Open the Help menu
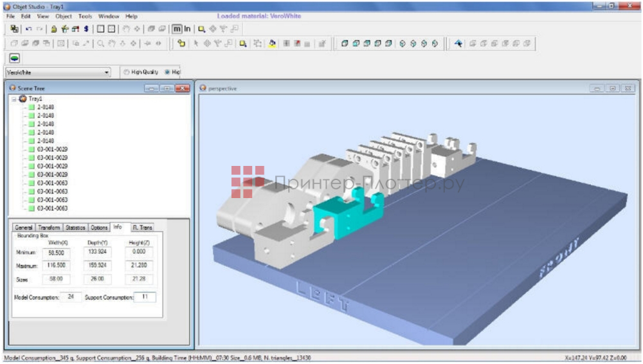 pyautogui.click(x=131, y=16)
